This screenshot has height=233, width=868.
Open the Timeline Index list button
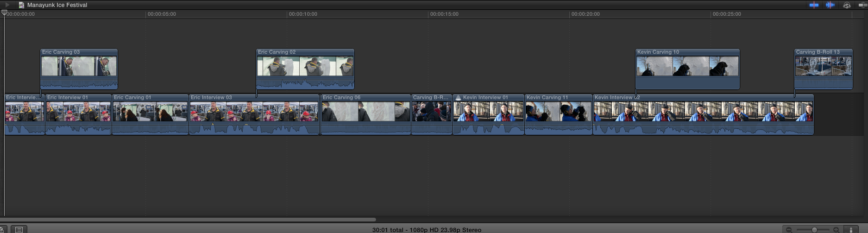pyautogui.click(x=19, y=229)
